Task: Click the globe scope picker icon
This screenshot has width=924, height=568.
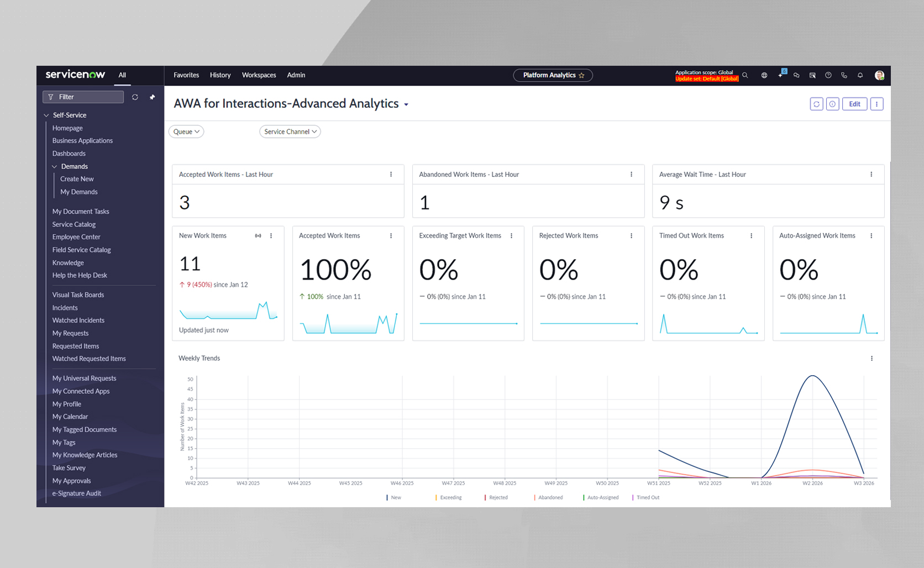Action: (x=764, y=75)
